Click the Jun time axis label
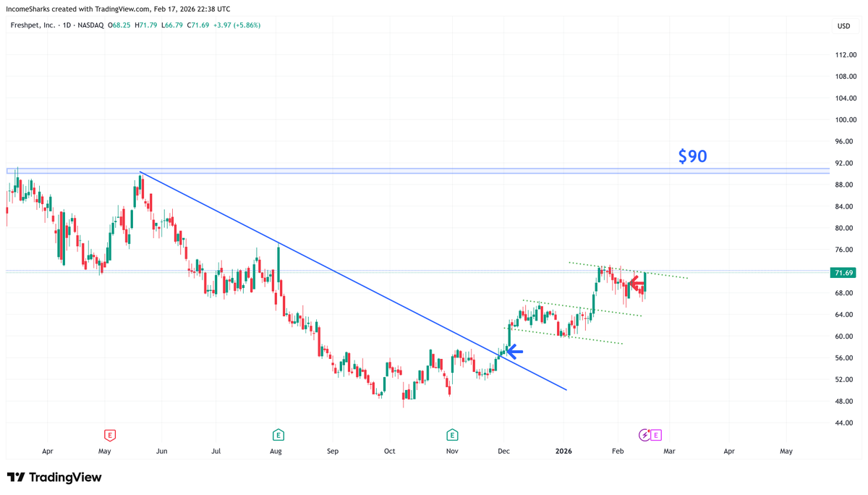868x495 pixels. click(161, 452)
